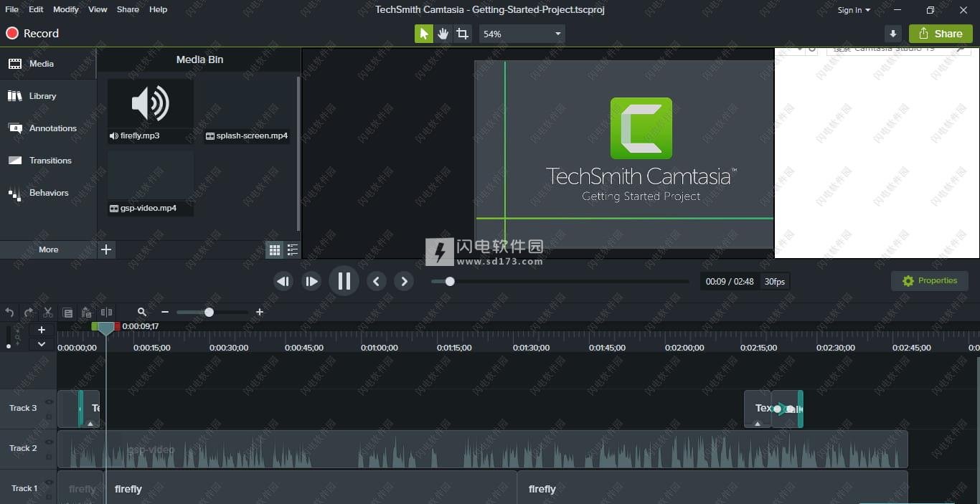
Task: Switch Media Bin to thumbnail grid view
Action: tap(274, 249)
